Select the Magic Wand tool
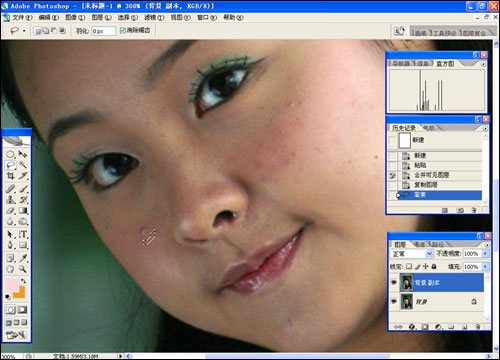This screenshot has height=360, width=500. point(23,165)
